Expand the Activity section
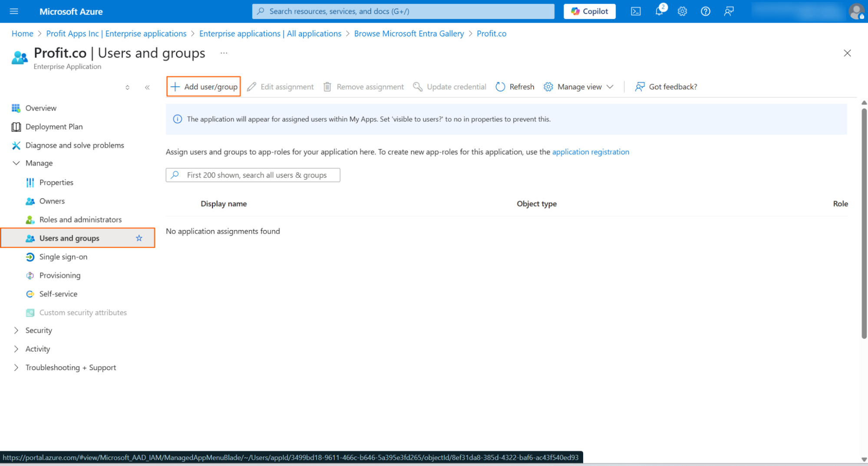The image size is (868, 466). (16, 349)
